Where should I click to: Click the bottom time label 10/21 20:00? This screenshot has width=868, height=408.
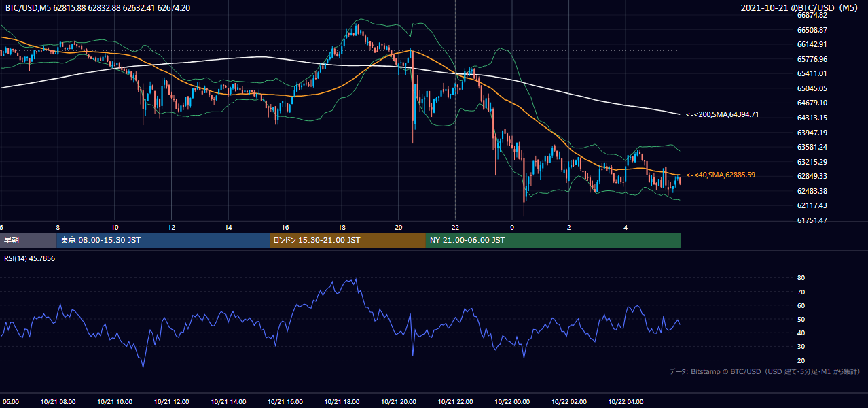pyautogui.click(x=399, y=402)
